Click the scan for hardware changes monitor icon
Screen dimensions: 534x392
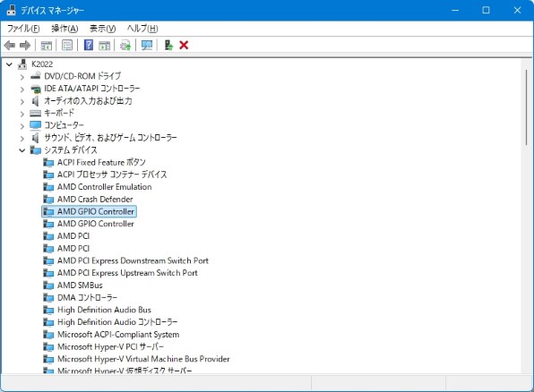click(x=147, y=46)
